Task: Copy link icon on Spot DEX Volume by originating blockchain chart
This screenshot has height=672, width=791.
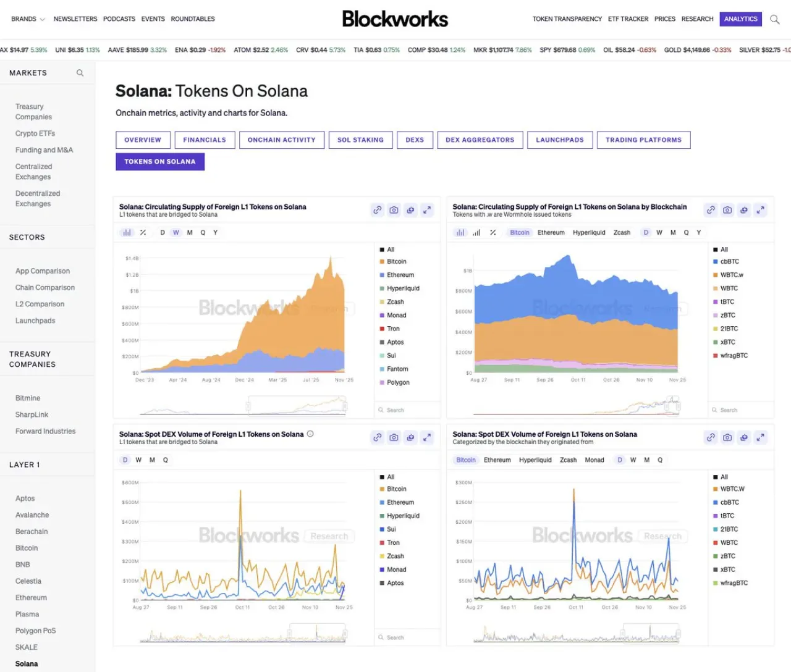Action: point(711,437)
